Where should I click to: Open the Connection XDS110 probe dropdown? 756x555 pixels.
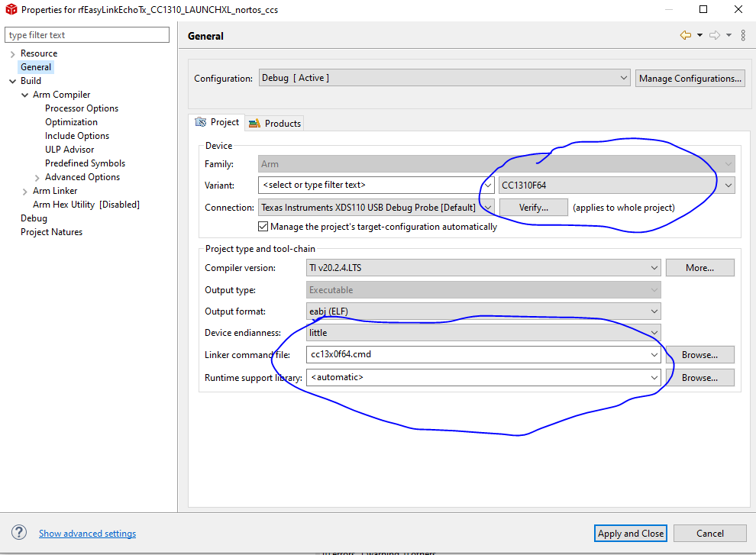pos(376,208)
